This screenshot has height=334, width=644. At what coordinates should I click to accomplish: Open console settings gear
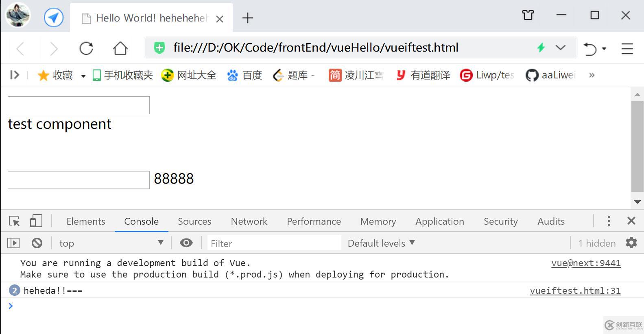pyautogui.click(x=631, y=243)
